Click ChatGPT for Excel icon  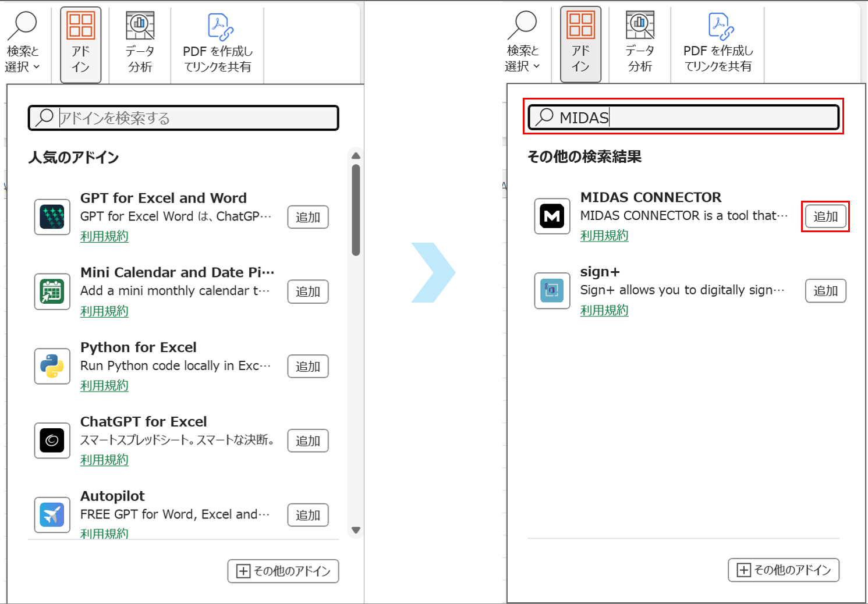point(52,440)
